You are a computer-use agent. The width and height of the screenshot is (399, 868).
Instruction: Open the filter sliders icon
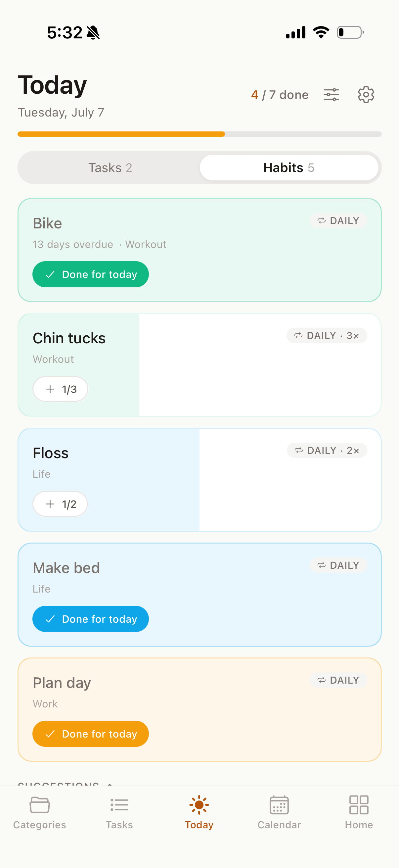[331, 95]
